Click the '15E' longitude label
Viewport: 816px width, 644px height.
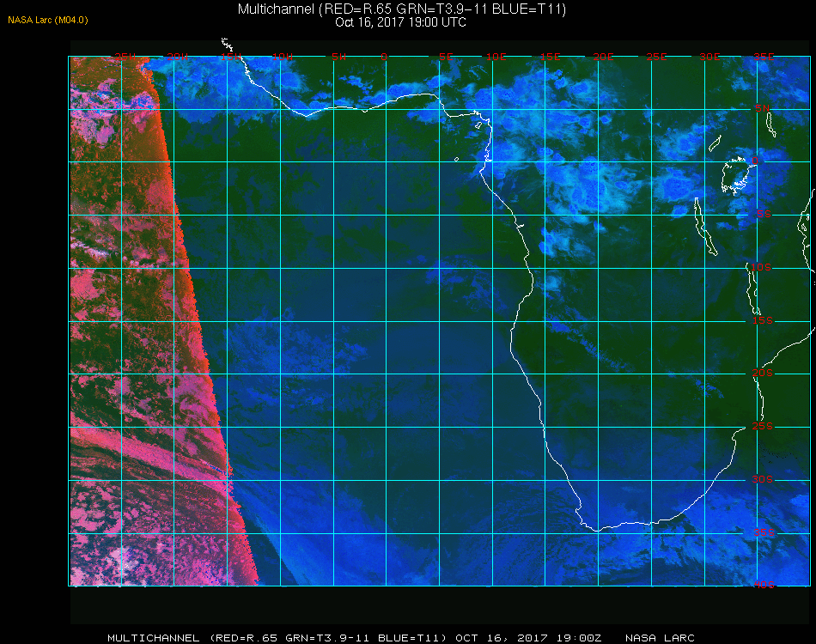coord(550,56)
